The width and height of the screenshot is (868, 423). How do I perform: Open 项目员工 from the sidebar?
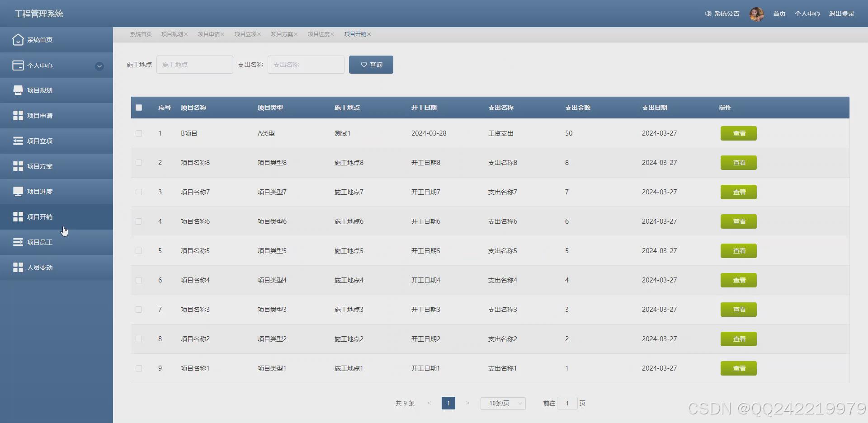click(x=39, y=242)
